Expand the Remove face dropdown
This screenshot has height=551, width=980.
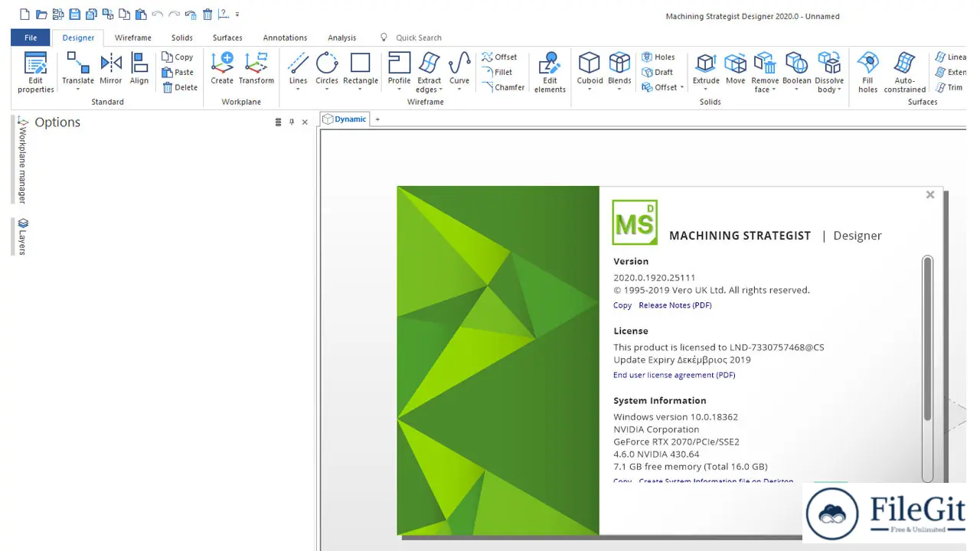pos(773,90)
